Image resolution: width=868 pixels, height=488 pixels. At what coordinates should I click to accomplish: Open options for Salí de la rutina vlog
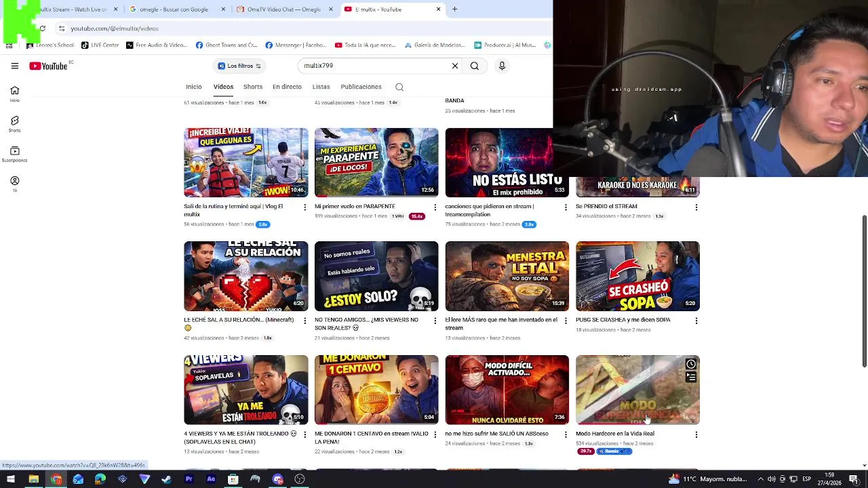click(304, 207)
